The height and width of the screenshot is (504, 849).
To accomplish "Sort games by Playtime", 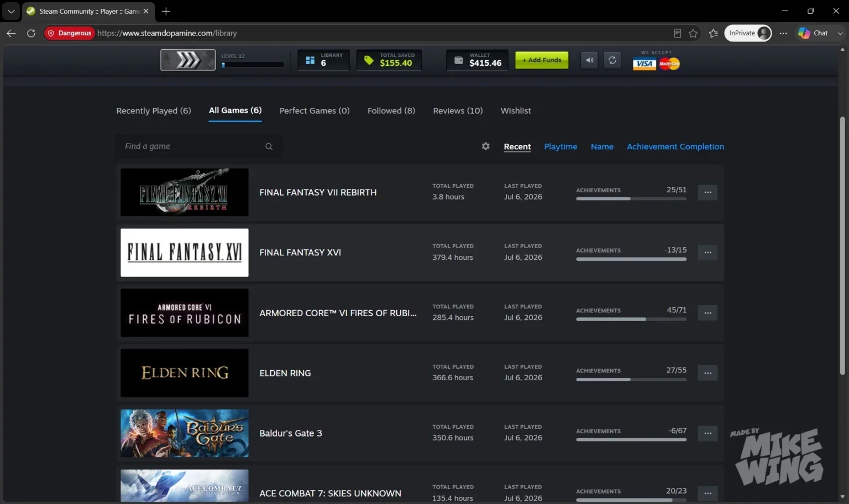I will click(560, 146).
